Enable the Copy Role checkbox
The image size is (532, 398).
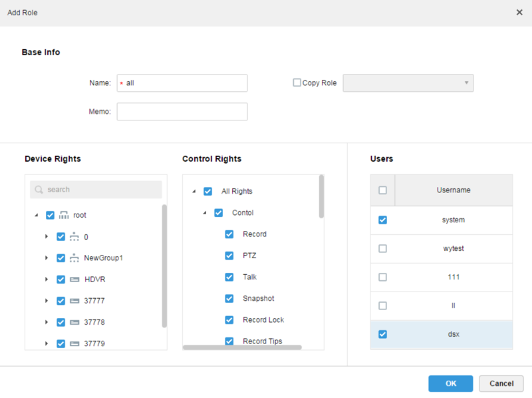coord(297,83)
